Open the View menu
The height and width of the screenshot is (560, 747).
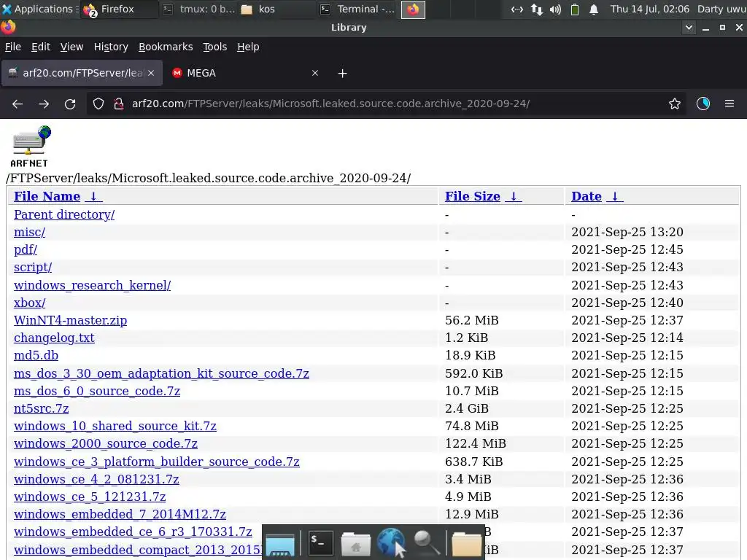(x=71, y=47)
